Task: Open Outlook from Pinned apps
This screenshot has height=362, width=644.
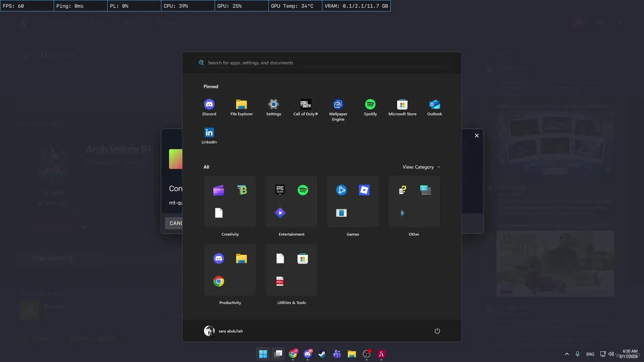Action: (435, 108)
